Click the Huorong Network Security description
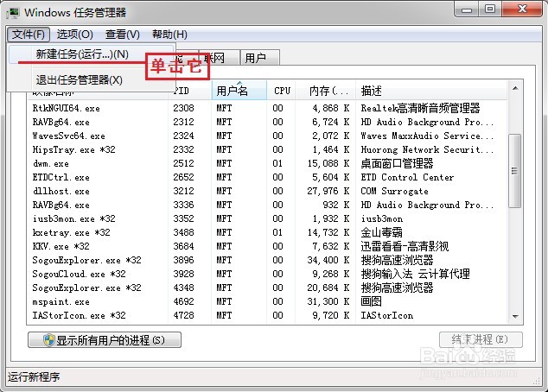This screenshot has width=548, height=392. 427,149
